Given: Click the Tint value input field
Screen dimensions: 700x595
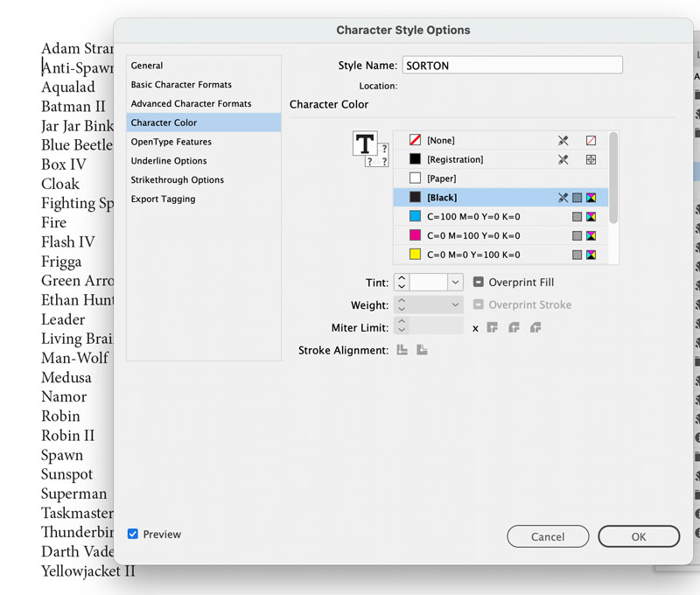Looking at the screenshot, I should 428,282.
